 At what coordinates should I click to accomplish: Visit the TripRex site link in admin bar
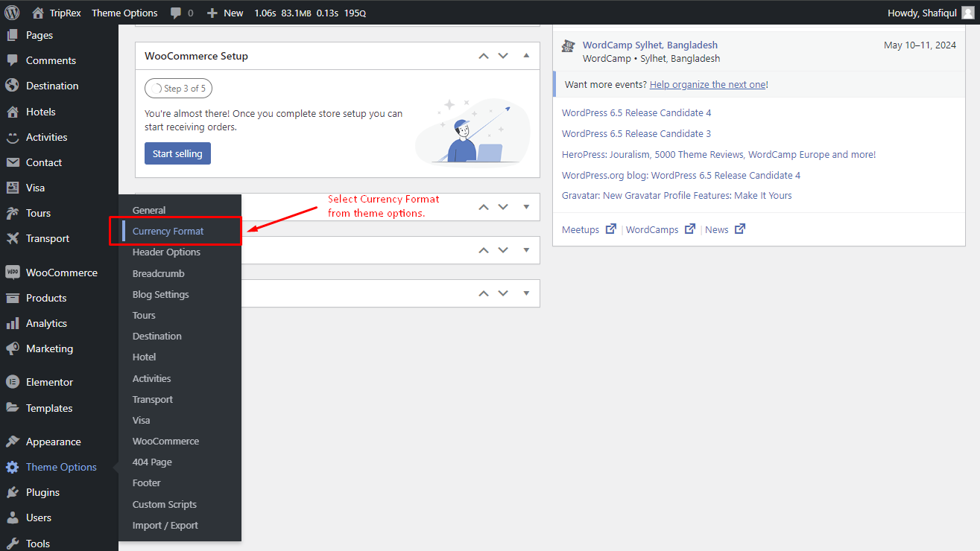tap(57, 13)
